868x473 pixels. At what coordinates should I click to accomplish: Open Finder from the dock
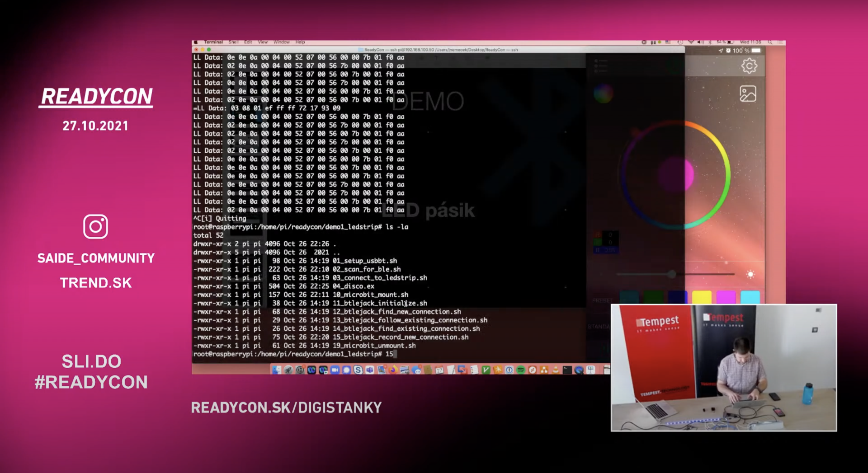tap(276, 370)
